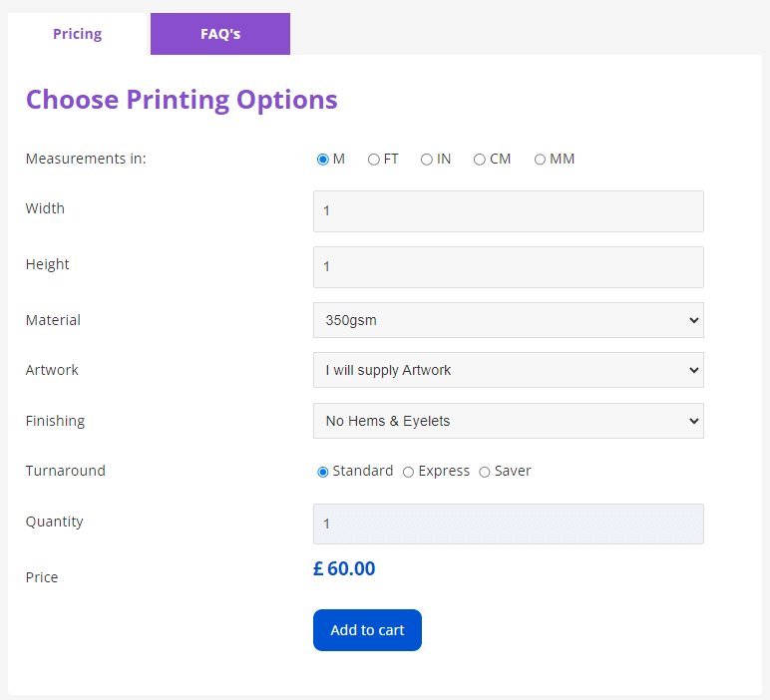The width and height of the screenshot is (770, 700).
Task: Set measurements to IN
Action: coord(427,160)
